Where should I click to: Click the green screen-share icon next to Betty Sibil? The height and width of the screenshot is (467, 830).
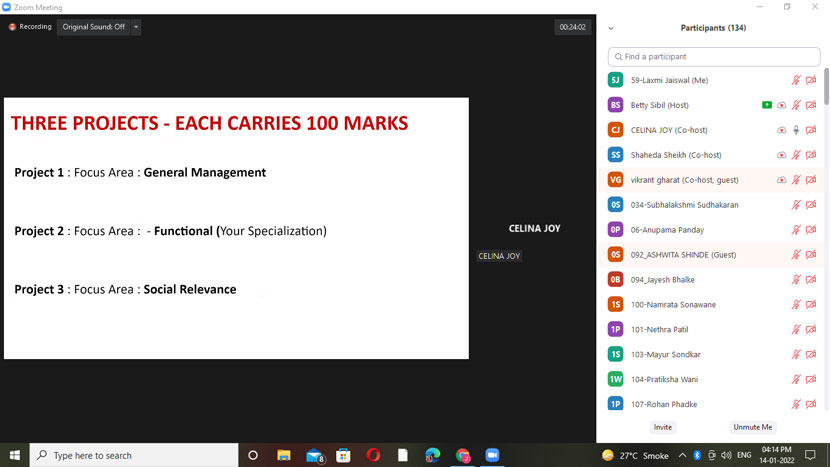[766, 105]
